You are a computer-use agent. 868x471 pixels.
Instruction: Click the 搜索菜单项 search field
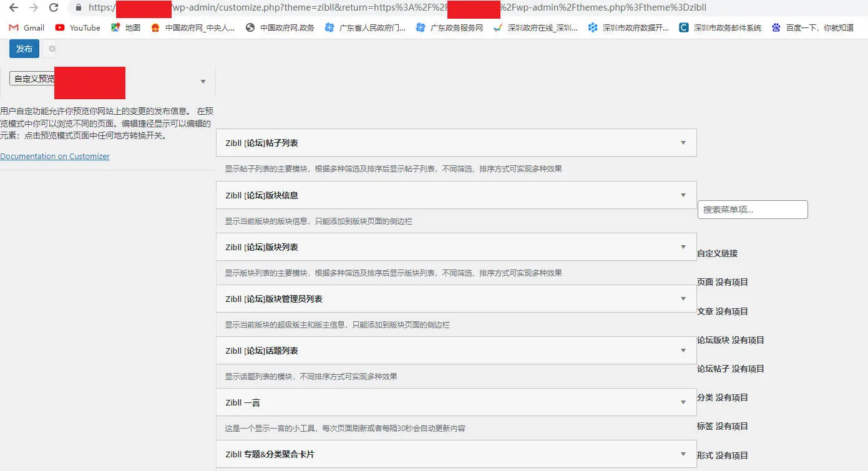753,210
